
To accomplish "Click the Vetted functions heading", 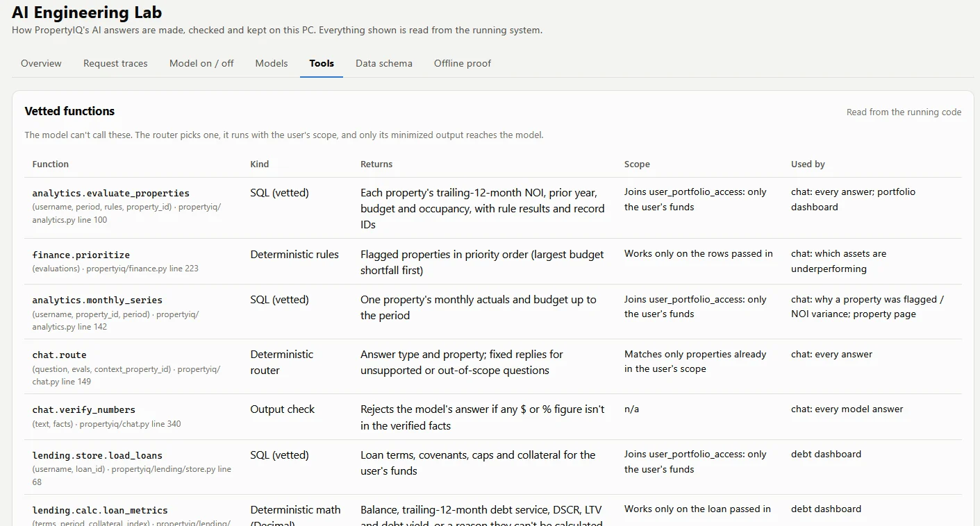I will [x=69, y=111].
